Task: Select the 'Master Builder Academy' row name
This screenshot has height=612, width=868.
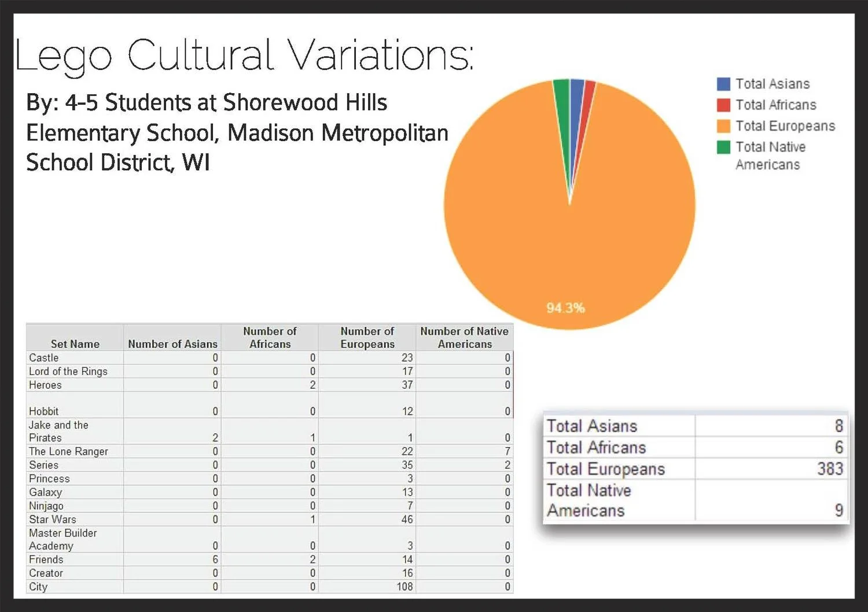Action: [62, 539]
